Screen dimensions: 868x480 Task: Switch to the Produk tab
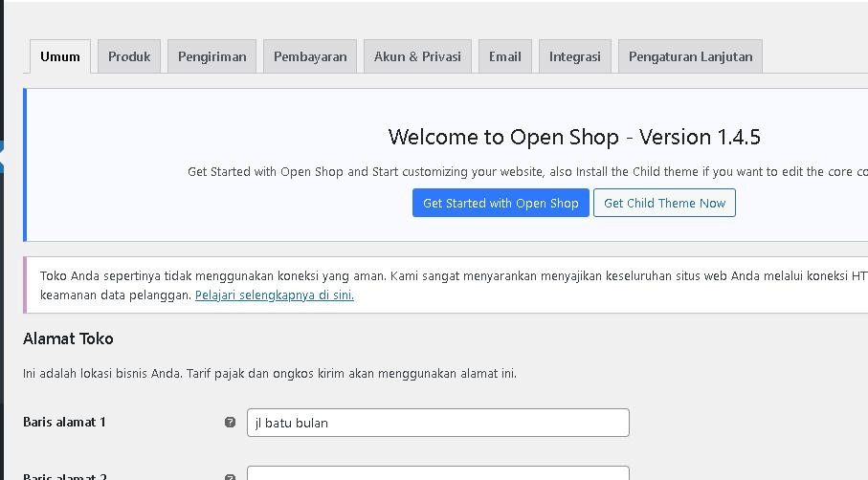tap(129, 56)
